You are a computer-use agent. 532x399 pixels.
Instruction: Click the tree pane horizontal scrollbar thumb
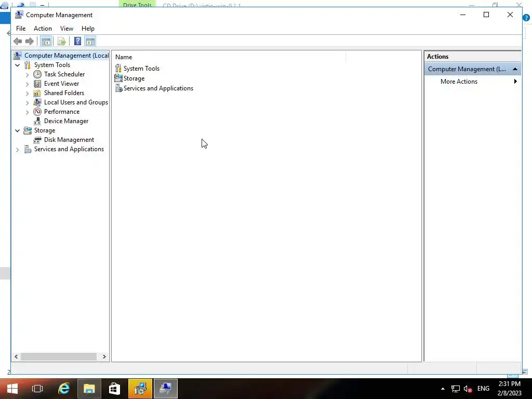pyautogui.click(x=58, y=356)
